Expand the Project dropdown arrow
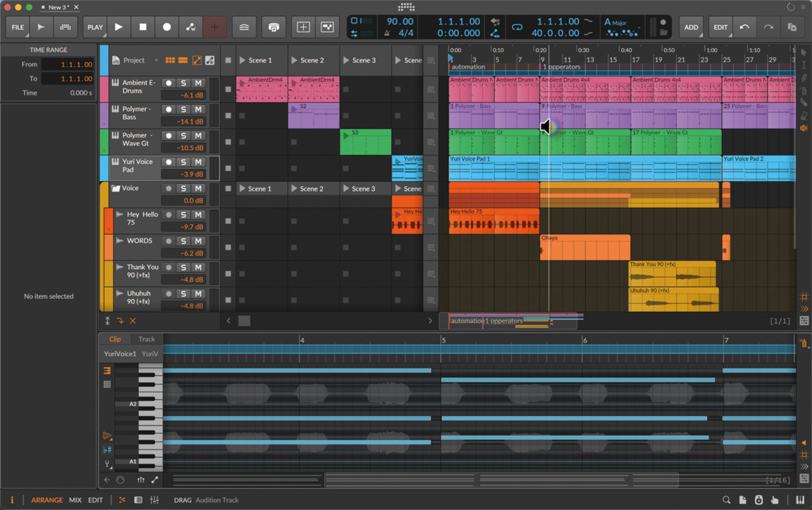Image resolution: width=812 pixels, height=510 pixels. click(x=156, y=61)
